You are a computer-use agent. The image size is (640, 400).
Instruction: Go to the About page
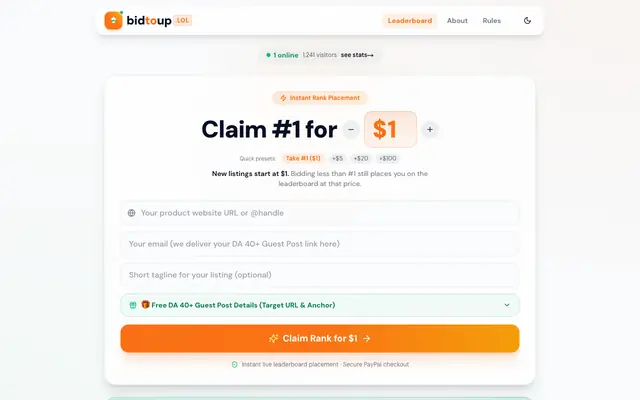457,20
